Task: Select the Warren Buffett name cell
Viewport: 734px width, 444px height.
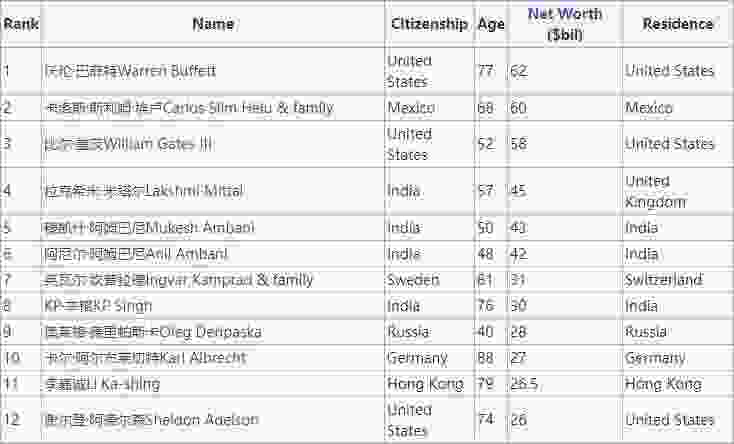Action: pos(130,71)
